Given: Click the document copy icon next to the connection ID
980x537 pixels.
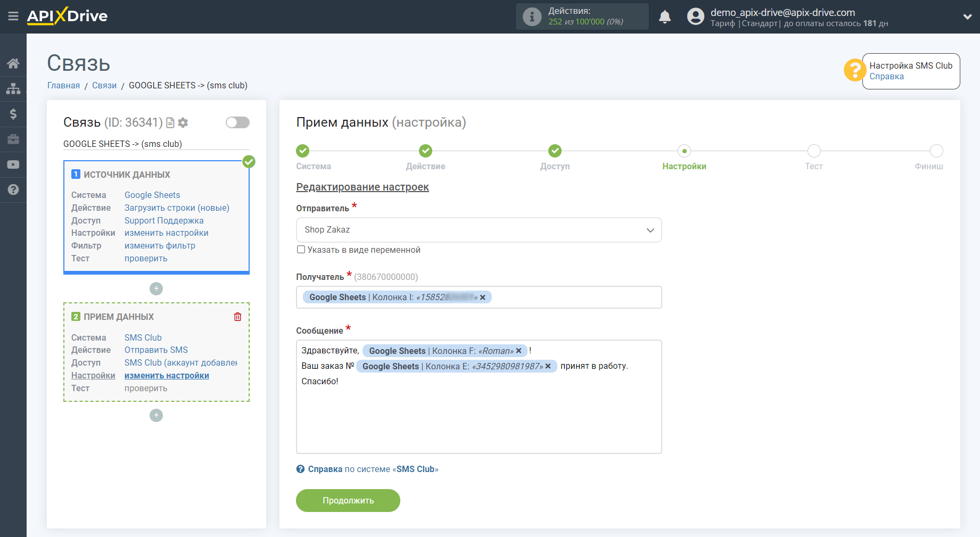Looking at the screenshot, I should tap(170, 123).
